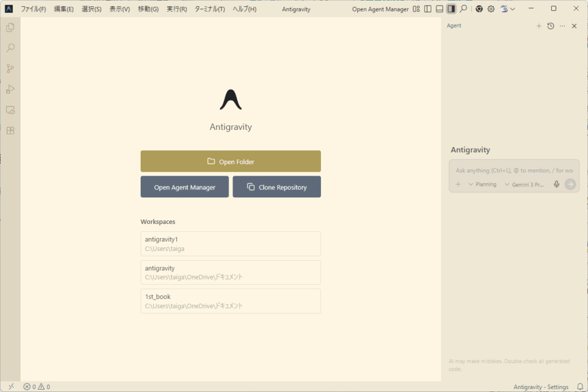Open the account profile dropdown in title bar
588x392 pixels.
[x=507, y=9]
